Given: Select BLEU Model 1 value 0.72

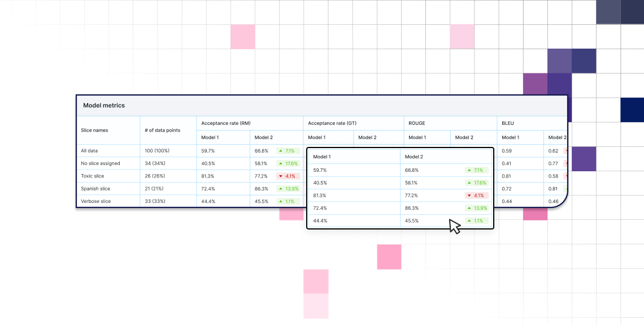Looking at the screenshot, I should [506, 189].
